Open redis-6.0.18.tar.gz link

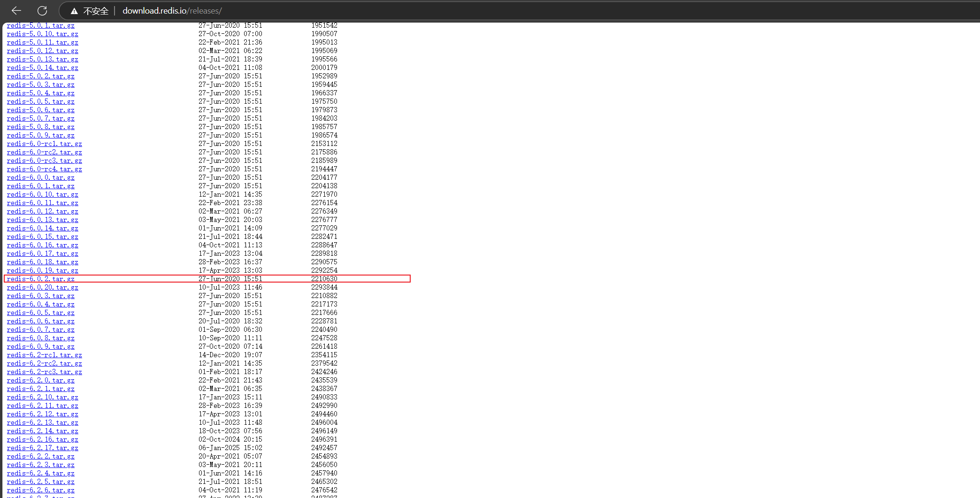(43, 262)
